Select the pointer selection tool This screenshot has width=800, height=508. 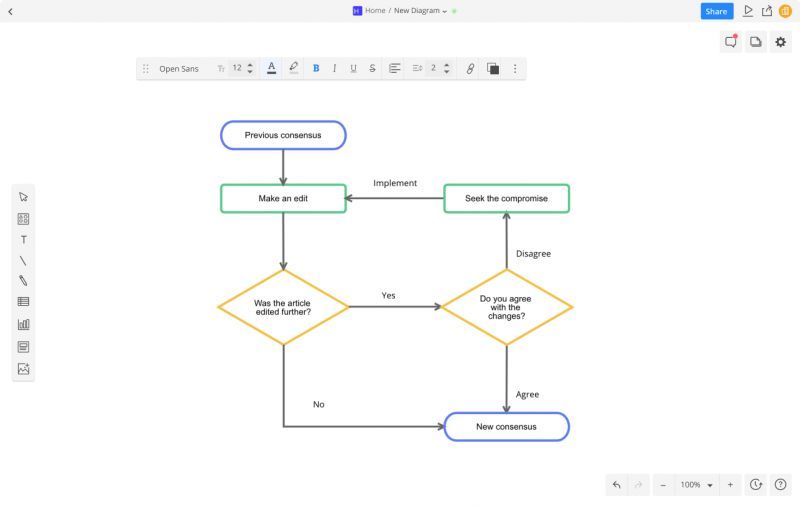(23, 197)
